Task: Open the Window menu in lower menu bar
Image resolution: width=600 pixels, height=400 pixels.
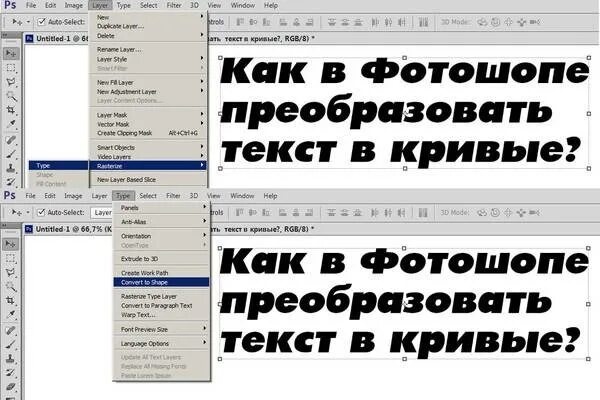Action: pos(242,196)
